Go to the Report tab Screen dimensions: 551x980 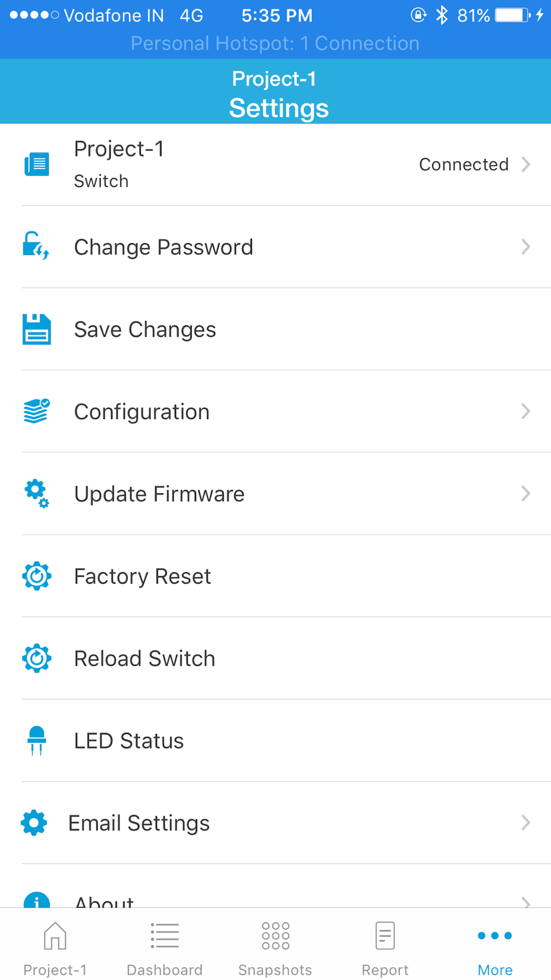(385, 948)
